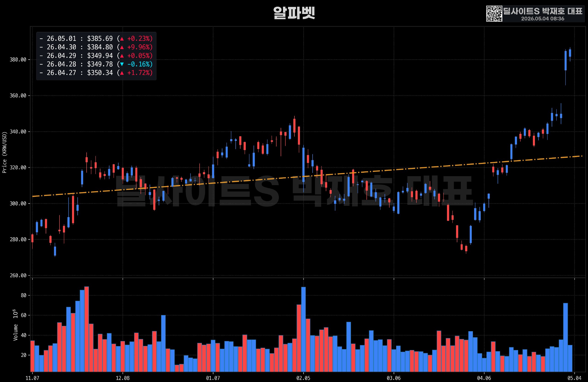Click the 12.08 date axis label

123,378
